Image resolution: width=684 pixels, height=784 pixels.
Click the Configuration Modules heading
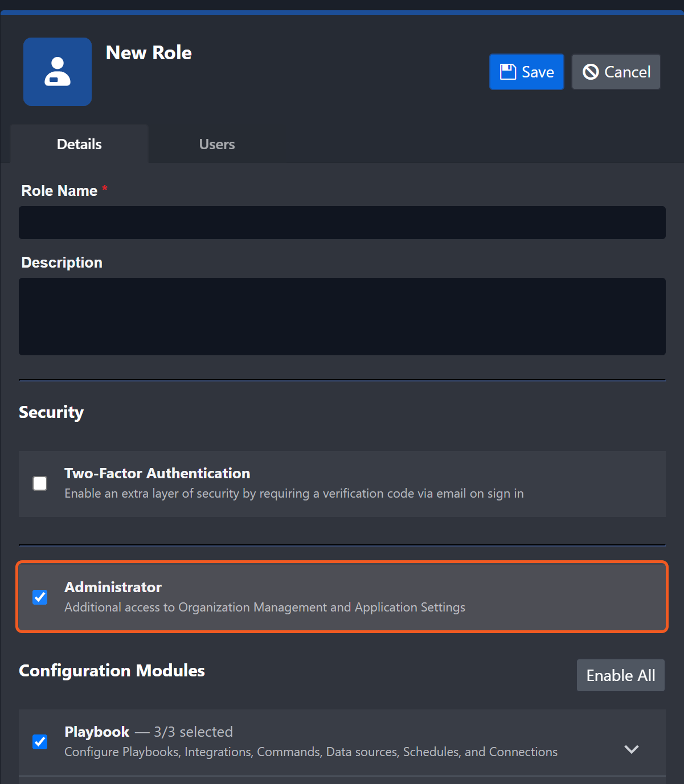(x=112, y=671)
